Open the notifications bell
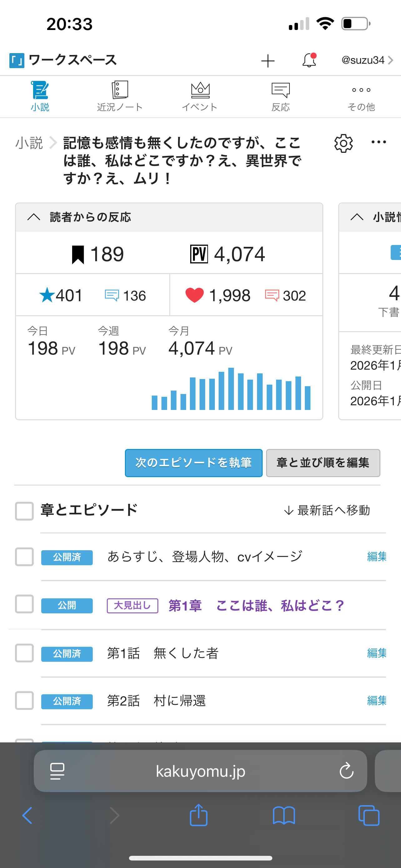The height and width of the screenshot is (868, 401). click(x=309, y=60)
